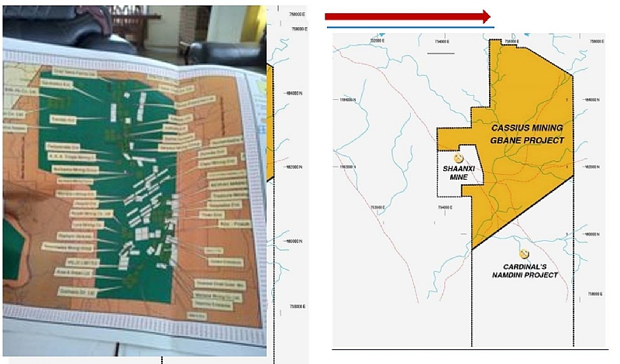The height and width of the screenshot is (364, 620).
Task: Click the "CARDINAL'S NAMDINI PROJECT" label
Action: pyautogui.click(x=525, y=271)
